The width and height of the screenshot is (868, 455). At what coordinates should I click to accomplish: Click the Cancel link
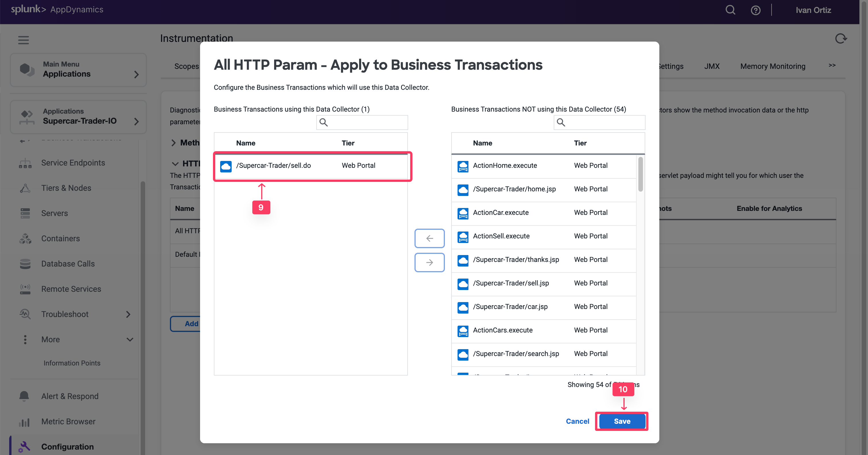click(x=577, y=421)
